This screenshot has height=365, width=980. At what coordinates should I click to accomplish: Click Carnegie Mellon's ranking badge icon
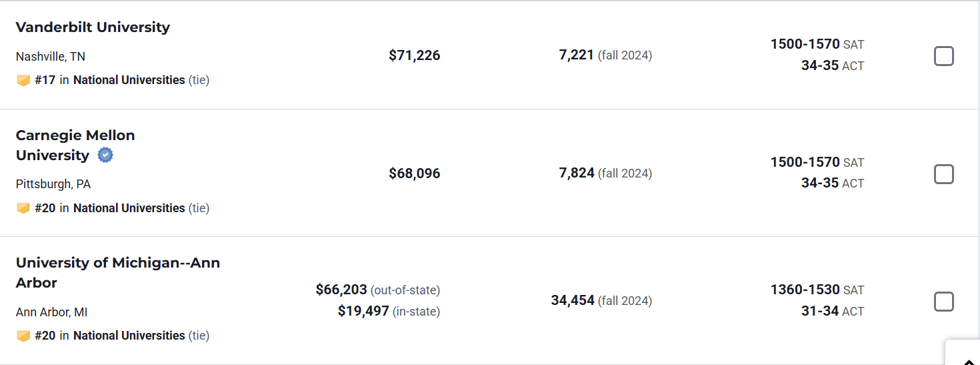(23, 208)
